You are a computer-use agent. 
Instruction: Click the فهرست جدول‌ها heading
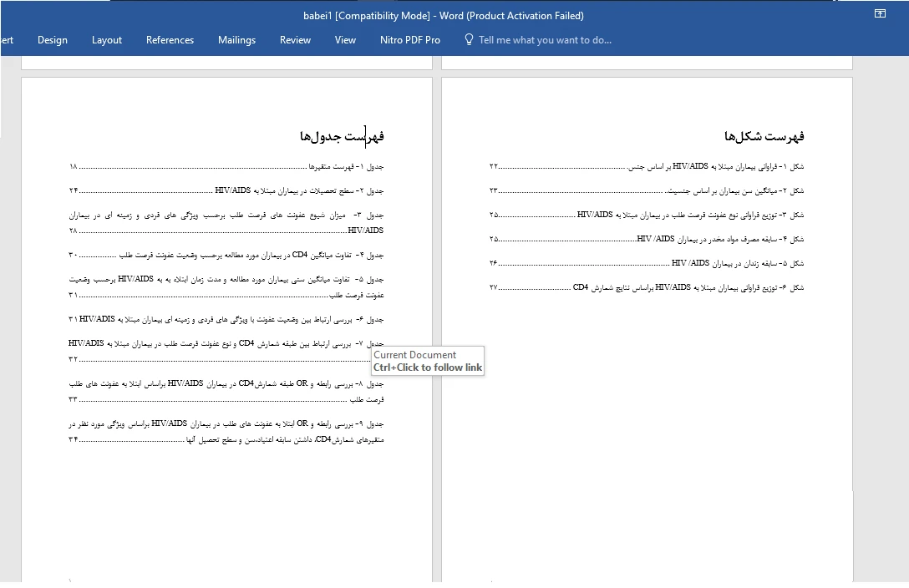[342, 136]
